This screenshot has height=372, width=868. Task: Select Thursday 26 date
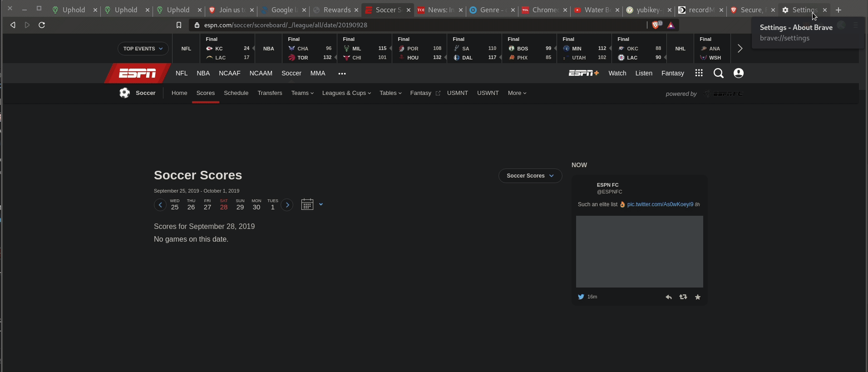pyautogui.click(x=191, y=205)
